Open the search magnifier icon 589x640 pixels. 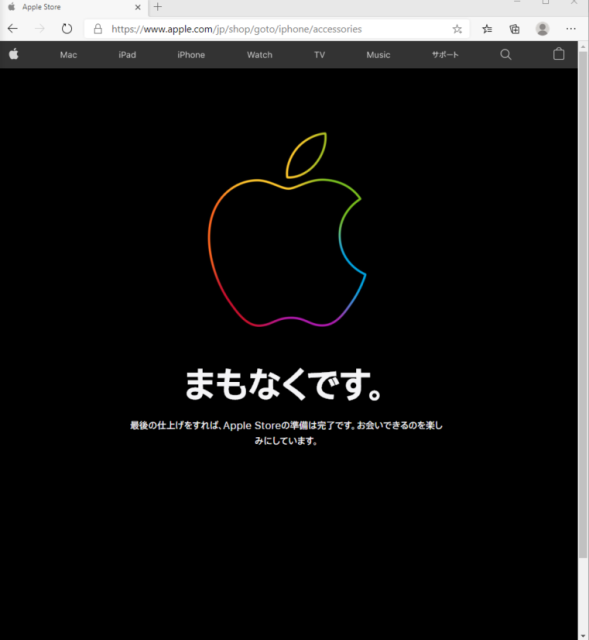tap(505, 54)
